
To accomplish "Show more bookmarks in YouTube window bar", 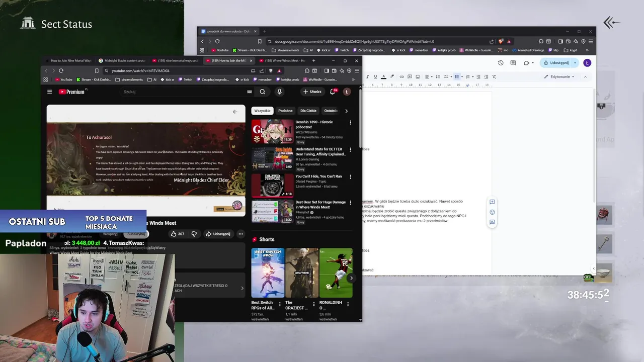I will click(x=353, y=79).
